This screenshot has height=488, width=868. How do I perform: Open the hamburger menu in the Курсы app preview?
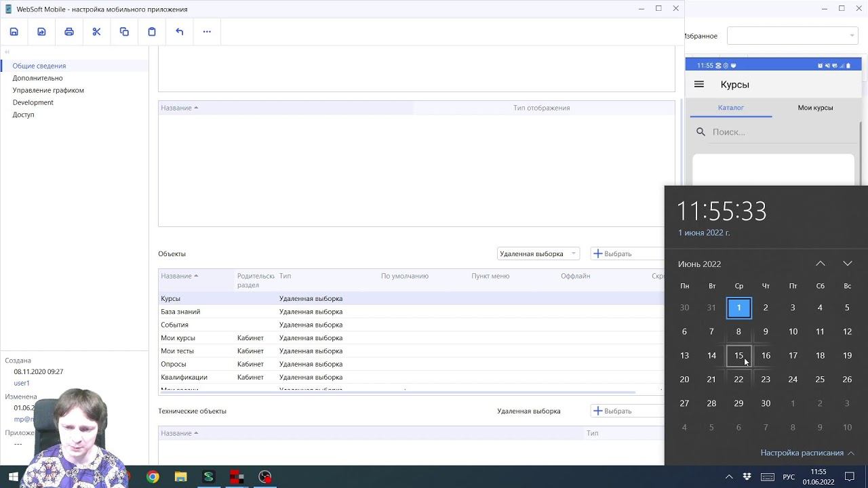[699, 85]
